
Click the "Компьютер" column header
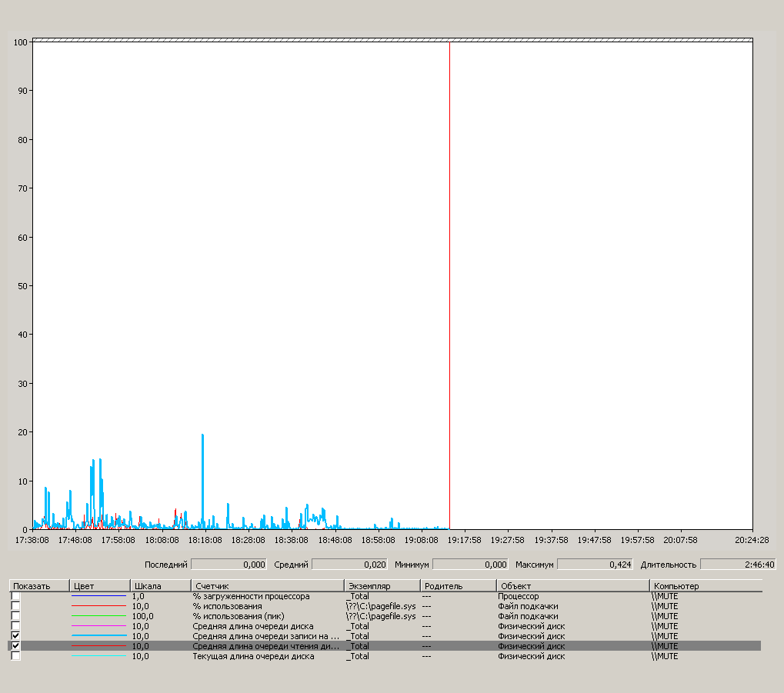(706, 586)
